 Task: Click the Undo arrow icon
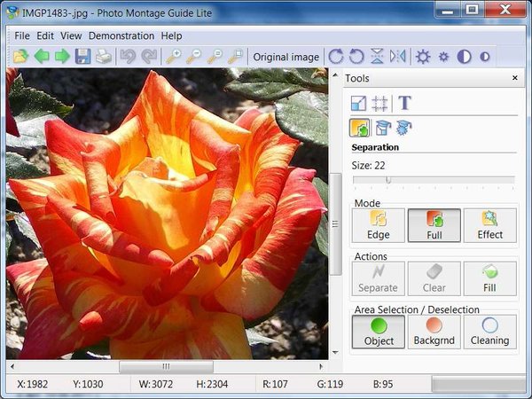(127, 57)
